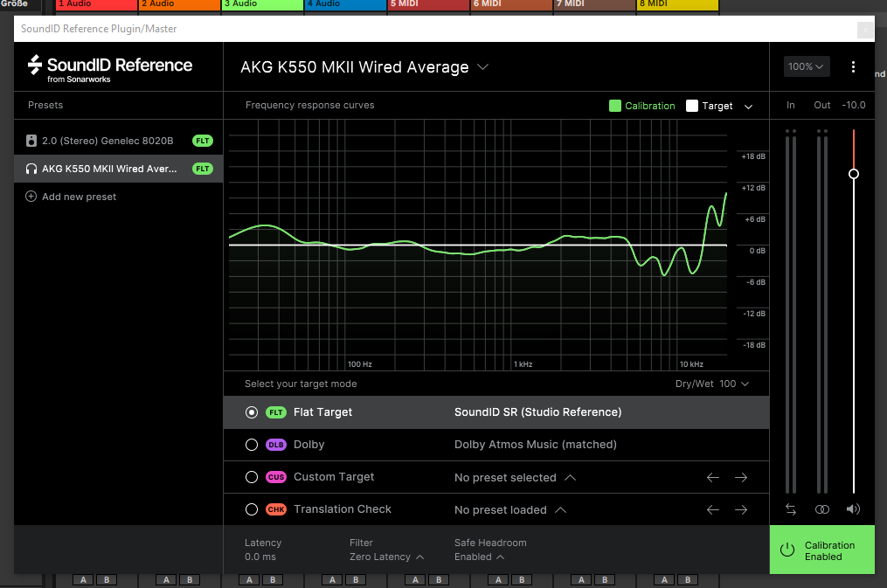Click the headphone icon of AKG K550 preset
This screenshot has height=588, width=887.
click(31, 169)
